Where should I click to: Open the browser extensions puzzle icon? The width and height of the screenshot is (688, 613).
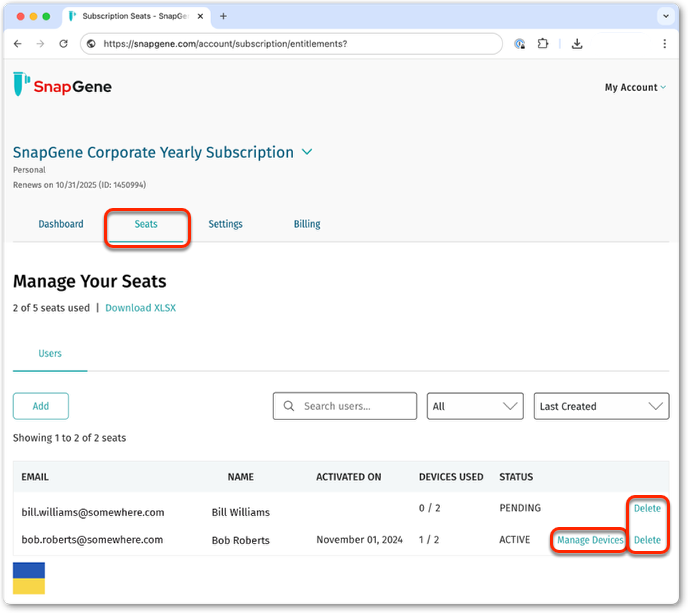543,43
